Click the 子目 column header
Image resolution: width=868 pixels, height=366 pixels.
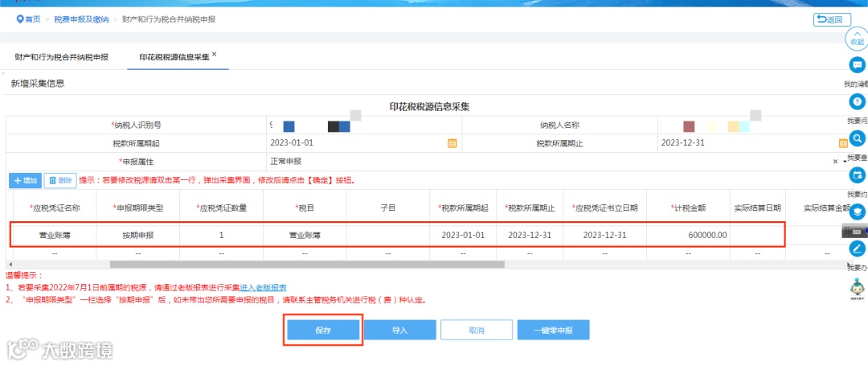click(x=388, y=208)
